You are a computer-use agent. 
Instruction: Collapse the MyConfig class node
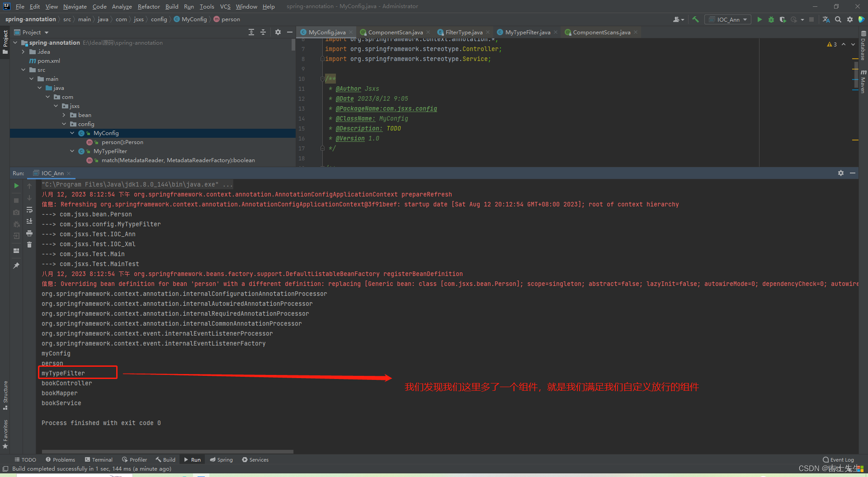[x=72, y=133]
